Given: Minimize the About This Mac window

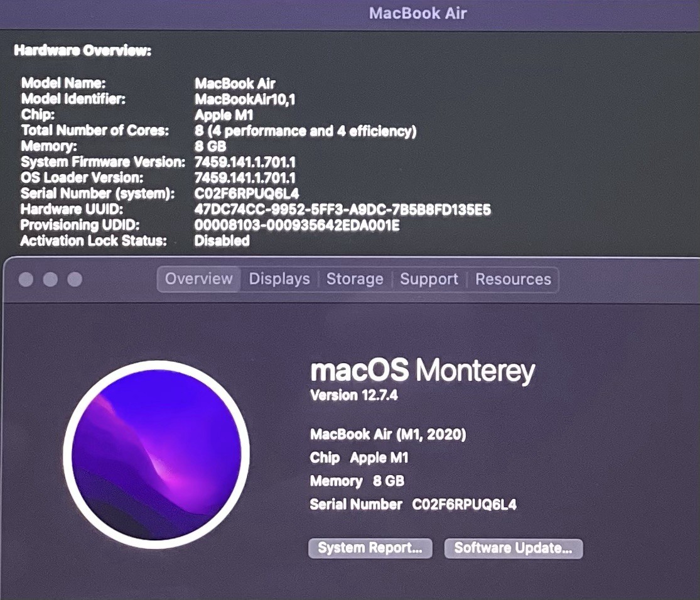Looking at the screenshot, I should [50, 280].
